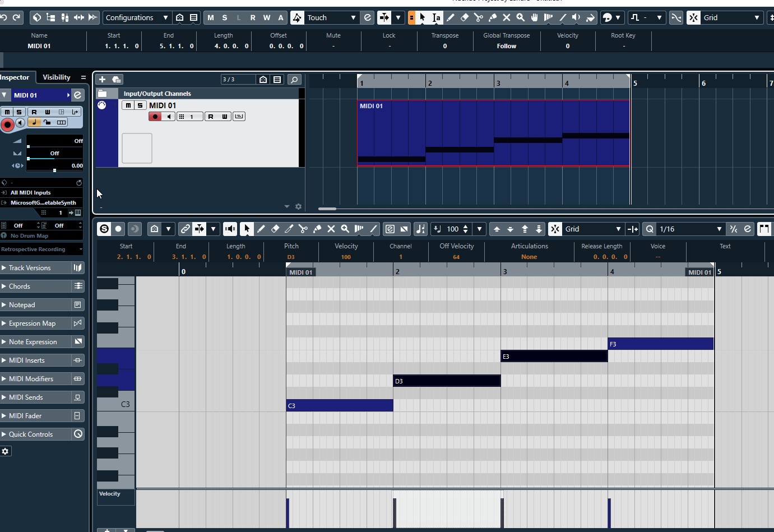Select the Erase tool in Key Editor
This screenshot has width=774, height=532.
pyautogui.click(x=275, y=229)
